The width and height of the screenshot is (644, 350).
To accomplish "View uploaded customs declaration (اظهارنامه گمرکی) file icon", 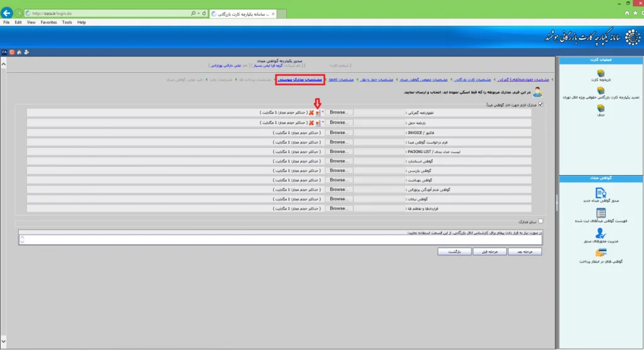I will [318, 112].
